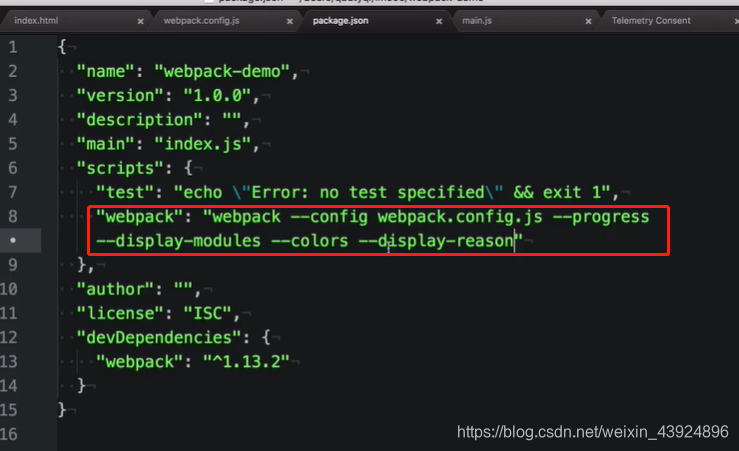
Task: Click the "webpack" dependency key on line 13
Action: click(x=140, y=362)
